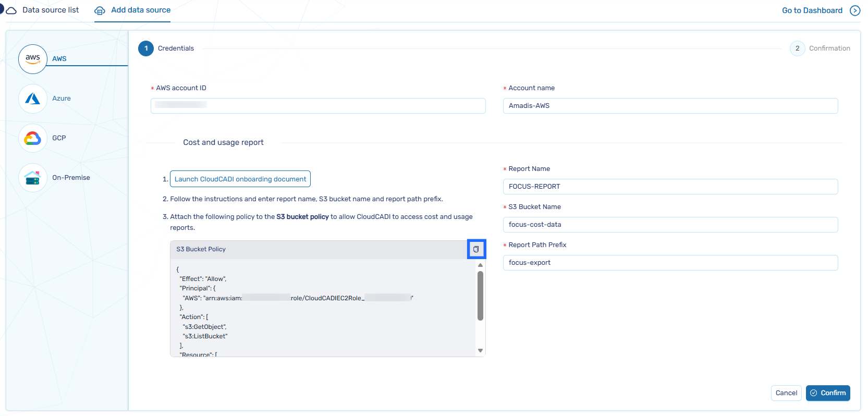Jump to step 2 Confirmation
868x416 pixels.
coord(797,48)
